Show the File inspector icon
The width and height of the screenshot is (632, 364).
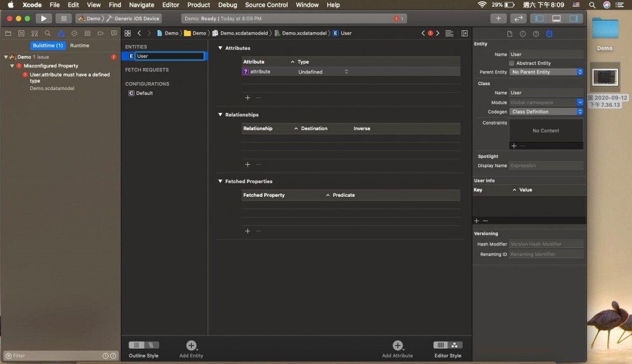pos(509,34)
